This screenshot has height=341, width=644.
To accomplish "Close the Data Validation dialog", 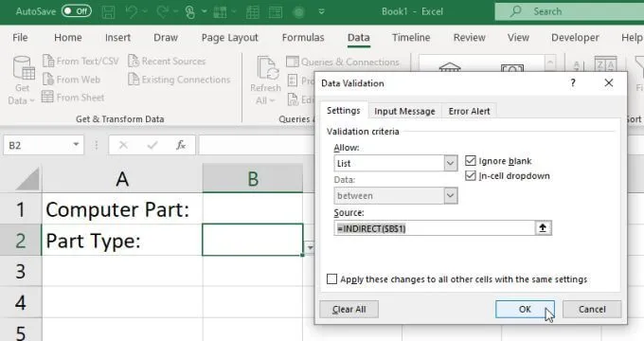I will tap(609, 83).
